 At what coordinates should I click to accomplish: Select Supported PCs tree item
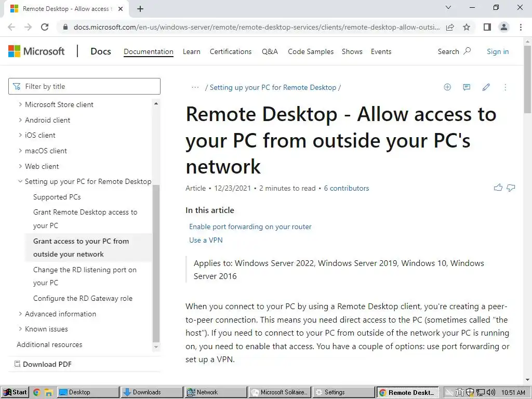tap(57, 197)
